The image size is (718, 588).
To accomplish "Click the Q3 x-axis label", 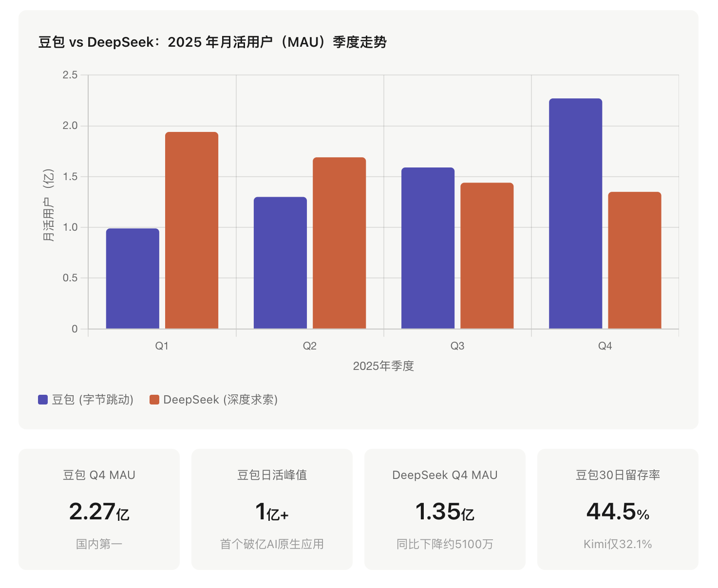I will click(x=457, y=346).
